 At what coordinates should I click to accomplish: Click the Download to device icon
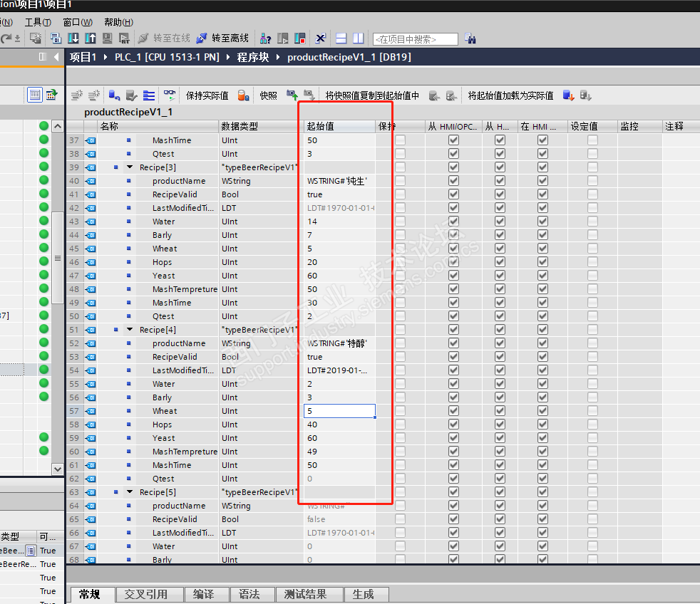(x=73, y=38)
